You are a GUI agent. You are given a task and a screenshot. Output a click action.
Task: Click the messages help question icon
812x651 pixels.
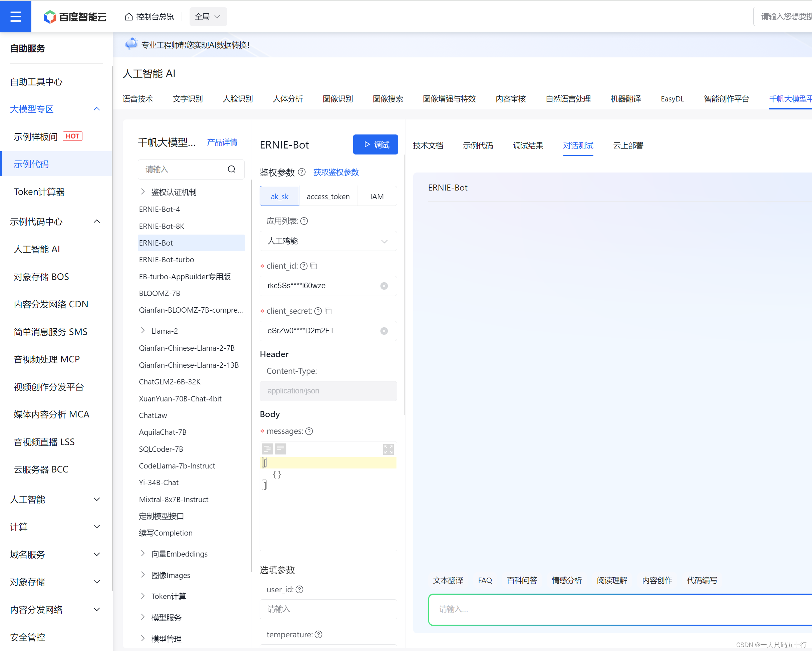[x=309, y=431]
